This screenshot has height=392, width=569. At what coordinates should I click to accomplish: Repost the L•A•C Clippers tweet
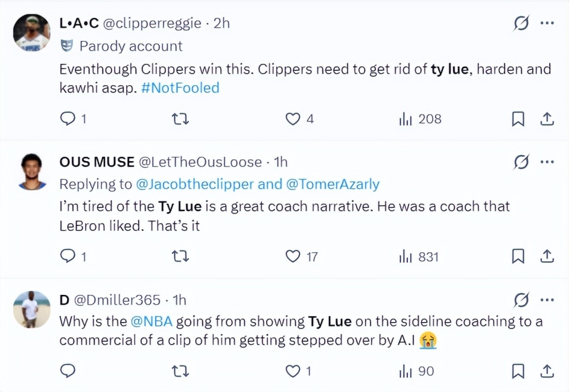[180, 119]
